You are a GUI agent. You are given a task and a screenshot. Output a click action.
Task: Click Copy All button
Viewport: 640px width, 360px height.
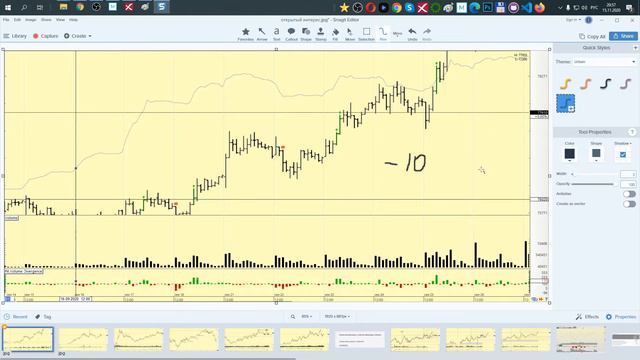[x=592, y=36]
